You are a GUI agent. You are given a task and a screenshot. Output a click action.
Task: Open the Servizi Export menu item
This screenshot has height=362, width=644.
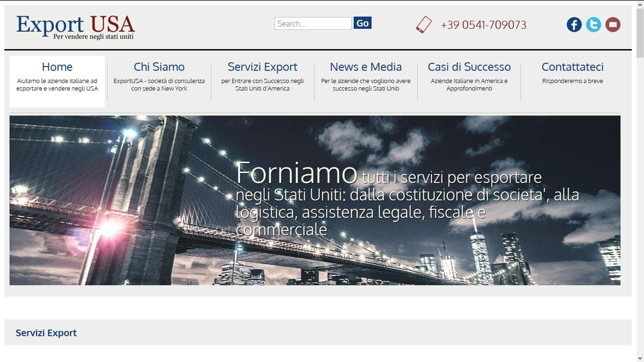click(262, 67)
